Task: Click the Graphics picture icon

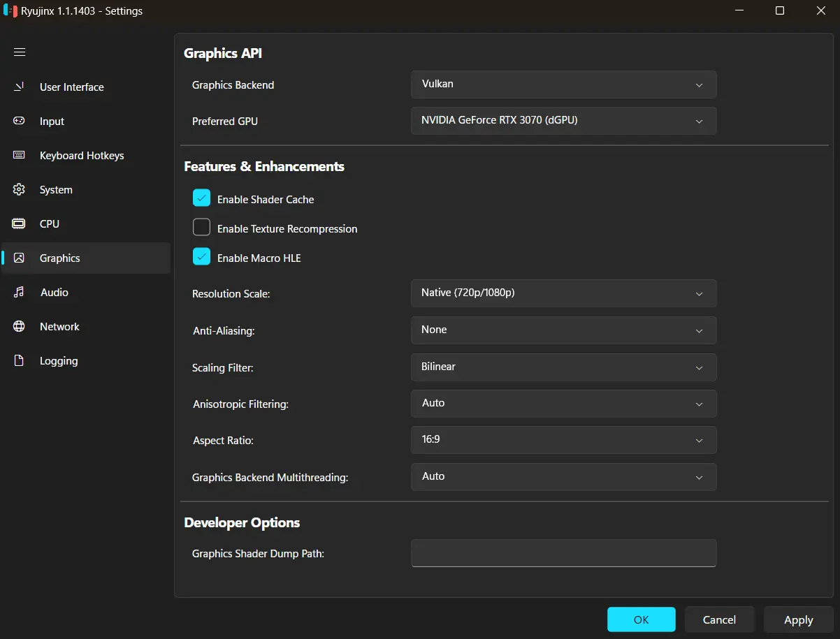Action: pos(20,258)
